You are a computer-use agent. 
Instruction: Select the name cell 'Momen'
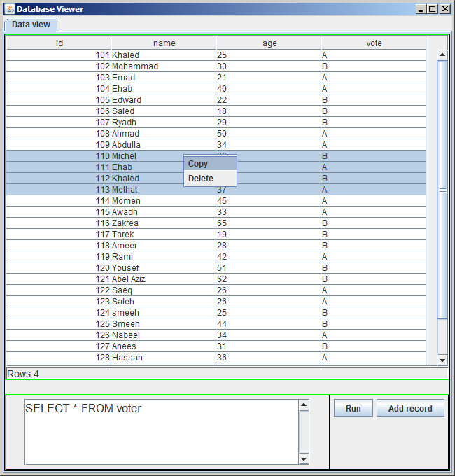pos(164,201)
